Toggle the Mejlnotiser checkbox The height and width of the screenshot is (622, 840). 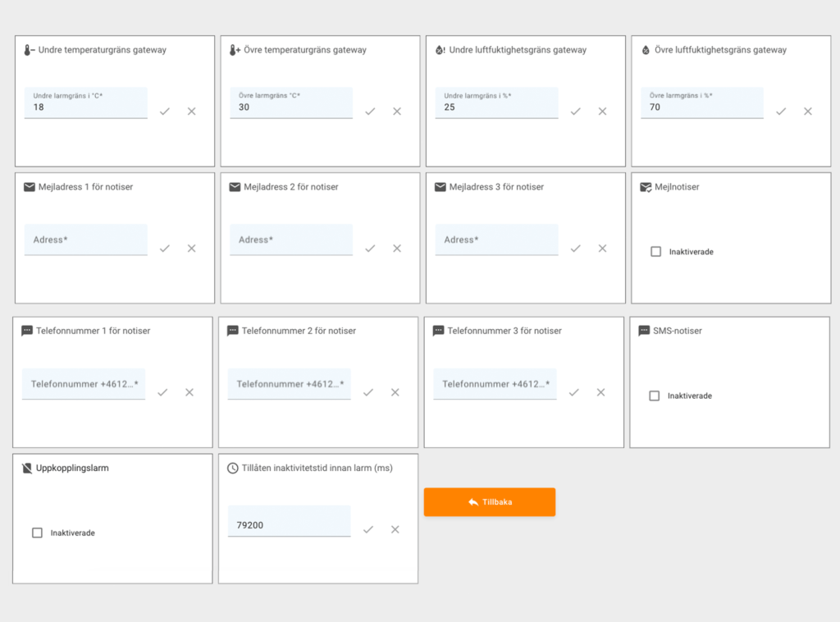point(655,252)
